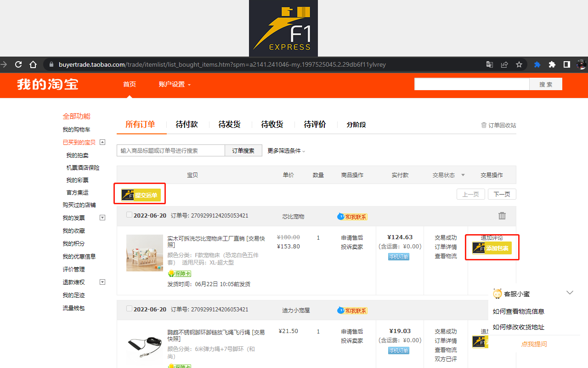Click the 上一页 pagination button
Screen dimensions: 588x368
tap(471, 194)
